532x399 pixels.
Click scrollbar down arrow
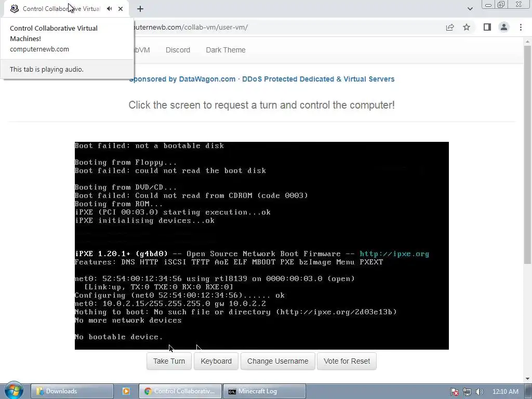coord(527,379)
